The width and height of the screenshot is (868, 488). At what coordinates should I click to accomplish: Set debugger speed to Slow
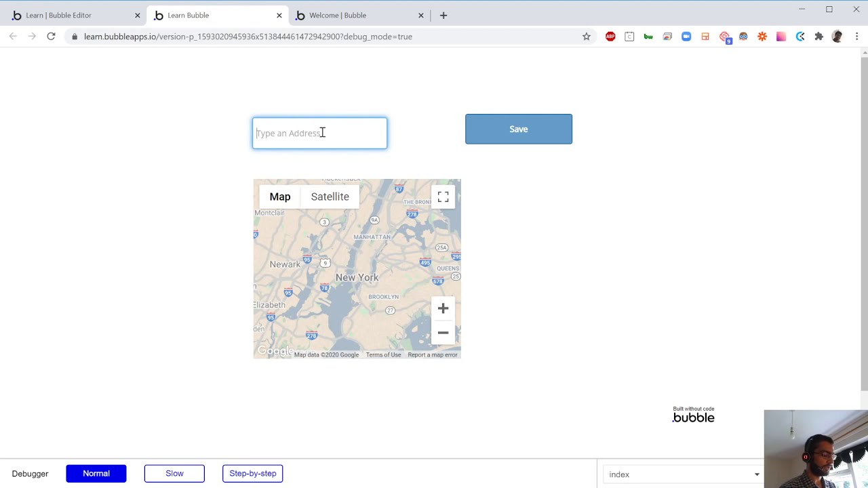pyautogui.click(x=174, y=474)
